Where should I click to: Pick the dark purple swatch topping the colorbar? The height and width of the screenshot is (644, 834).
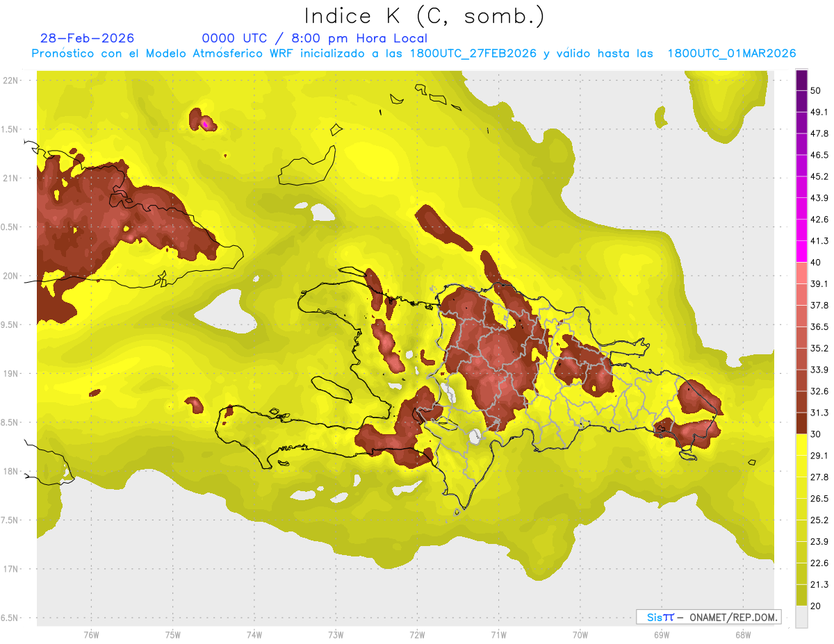tap(801, 80)
